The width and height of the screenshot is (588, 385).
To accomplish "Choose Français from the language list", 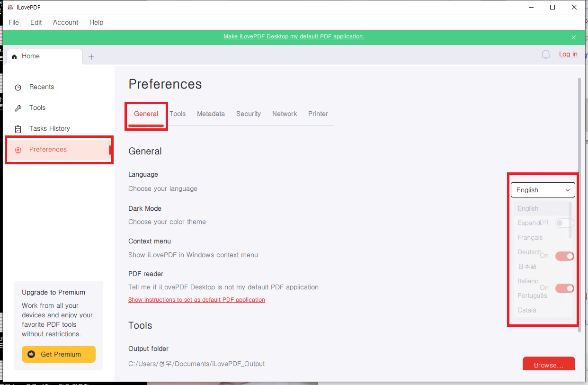I will coord(530,237).
